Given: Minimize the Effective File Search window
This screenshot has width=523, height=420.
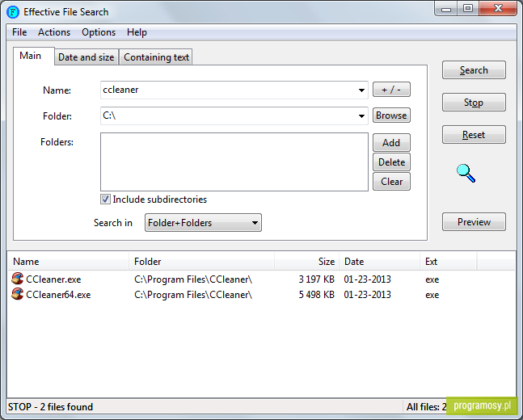Looking at the screenshot, I should pyautogui.click(x=446, y=9).
